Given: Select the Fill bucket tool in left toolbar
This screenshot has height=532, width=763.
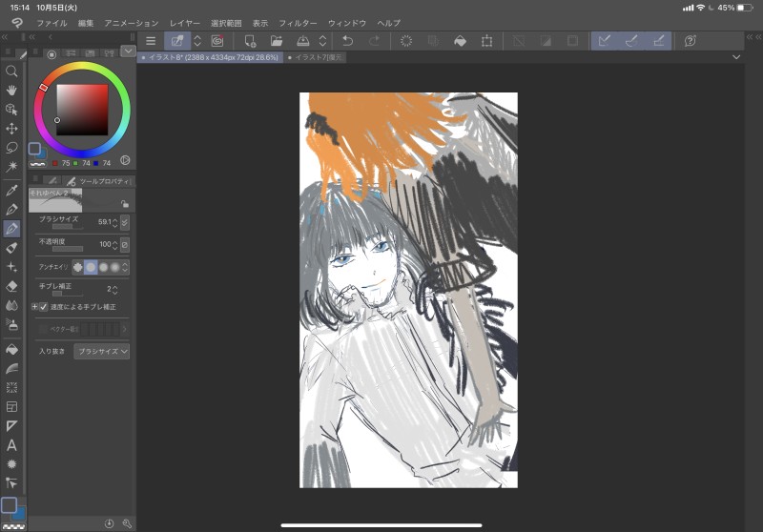Looking at the screenshot, I should point(11,349).
